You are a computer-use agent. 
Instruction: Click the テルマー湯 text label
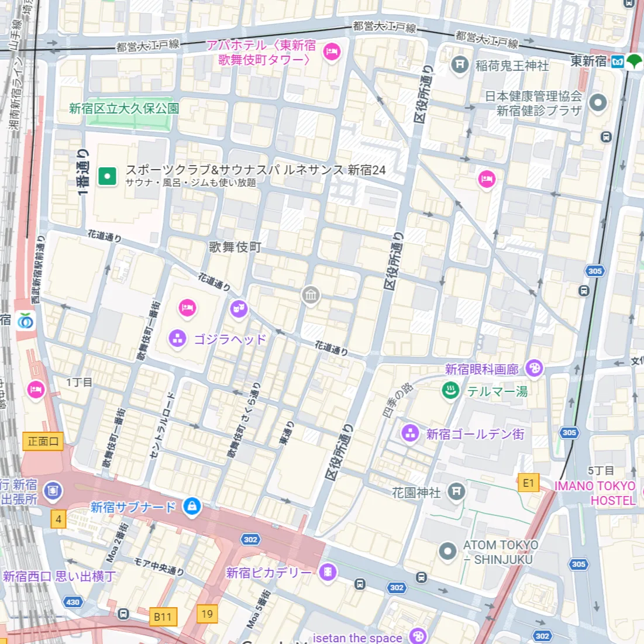tap(497, 391)
